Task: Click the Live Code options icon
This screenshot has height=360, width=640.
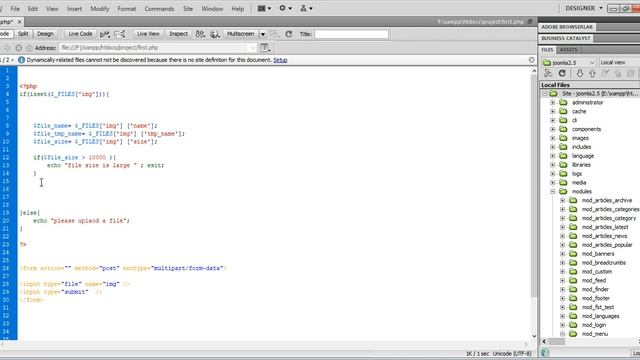Action: click(105, 34)
